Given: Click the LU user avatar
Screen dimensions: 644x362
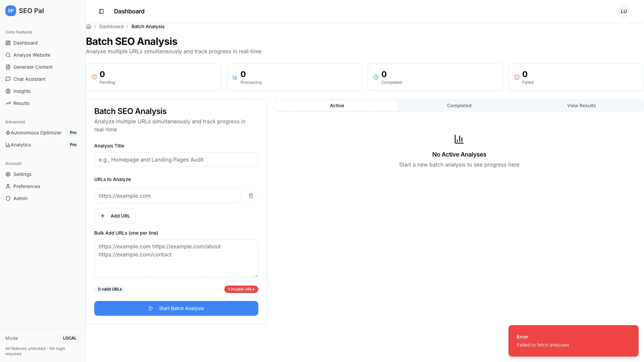Looking at the screenshot, I should click(624, 11).
